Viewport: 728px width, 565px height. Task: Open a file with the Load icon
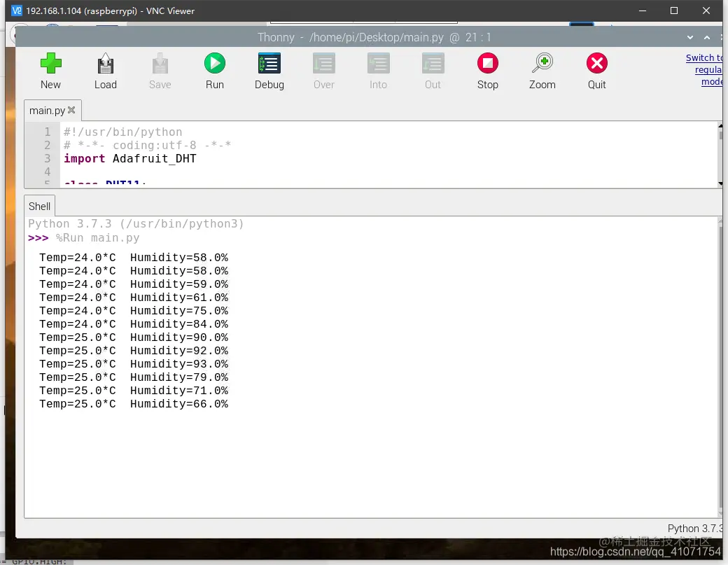[106, 64]
